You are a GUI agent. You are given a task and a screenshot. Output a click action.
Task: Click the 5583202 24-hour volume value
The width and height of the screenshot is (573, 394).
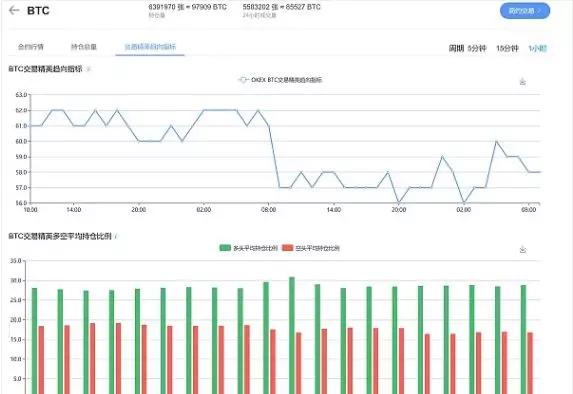281,7
